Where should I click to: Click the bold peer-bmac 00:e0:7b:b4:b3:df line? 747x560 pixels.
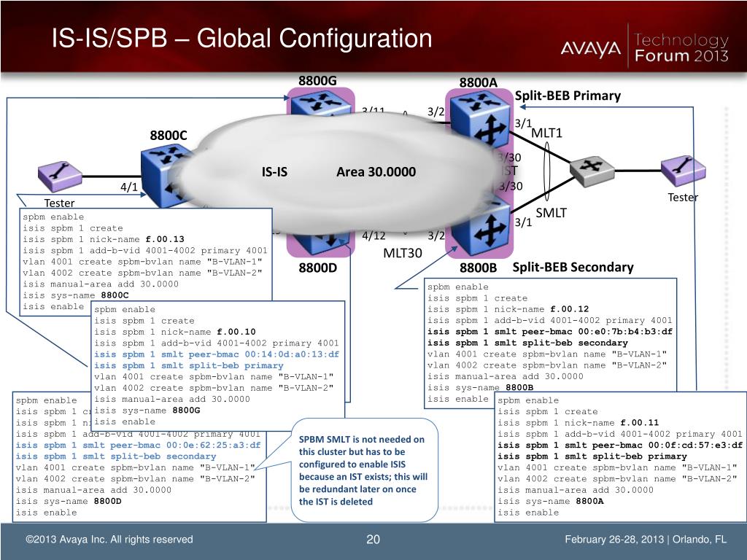(550, 332)
